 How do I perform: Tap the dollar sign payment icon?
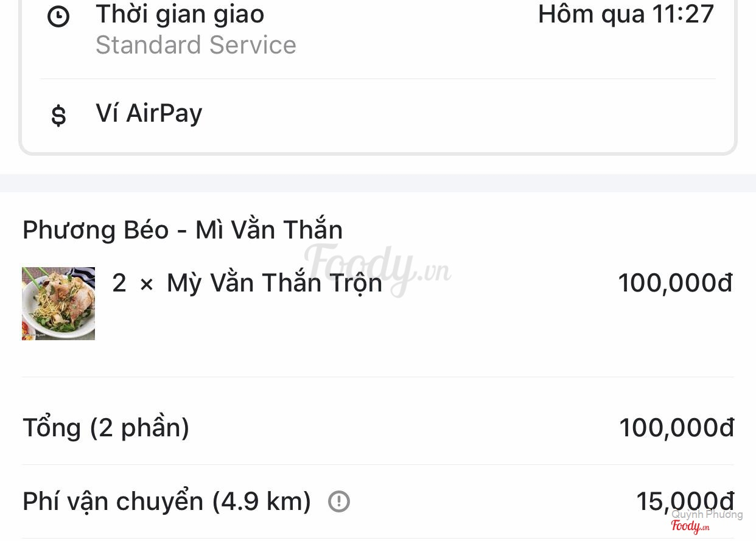click(x=58, y=114)
